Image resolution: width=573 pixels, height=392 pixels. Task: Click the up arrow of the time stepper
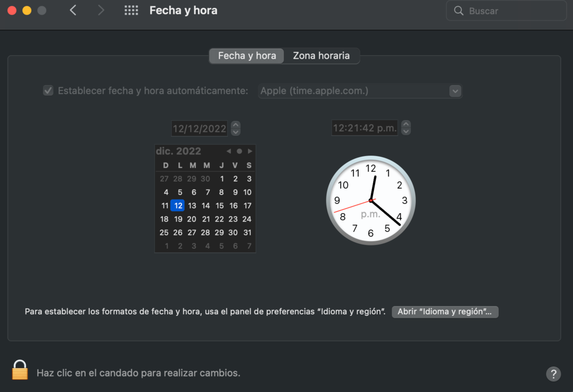click(406, 124)
